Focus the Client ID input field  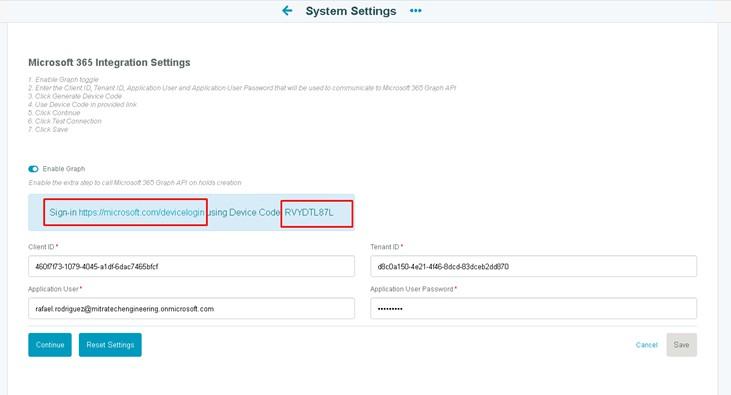pos(191,266)
